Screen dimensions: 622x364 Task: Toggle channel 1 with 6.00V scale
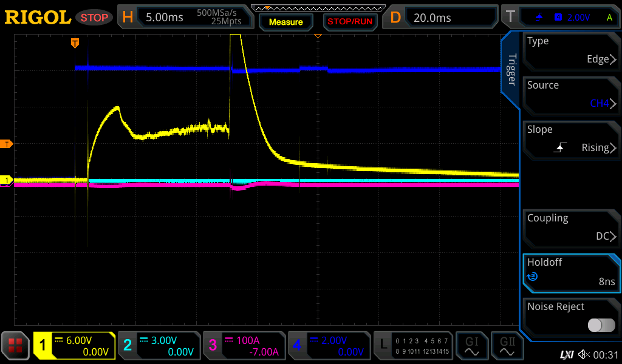coord(74,346)
